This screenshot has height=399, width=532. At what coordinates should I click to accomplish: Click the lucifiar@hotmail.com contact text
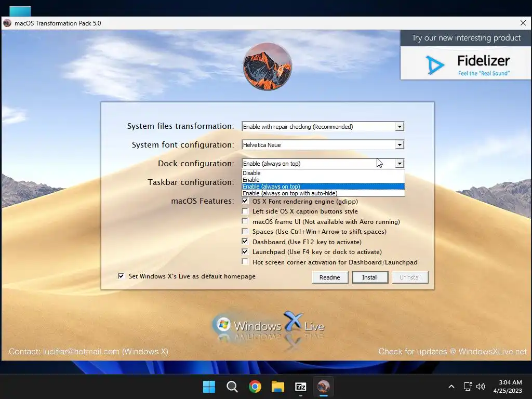[x=81, y=352]
